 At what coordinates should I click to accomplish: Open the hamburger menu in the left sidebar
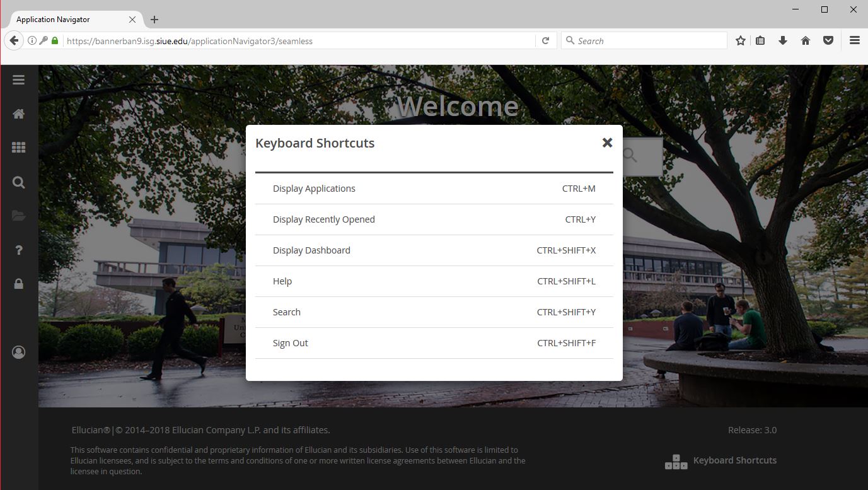tap(18, 80)
